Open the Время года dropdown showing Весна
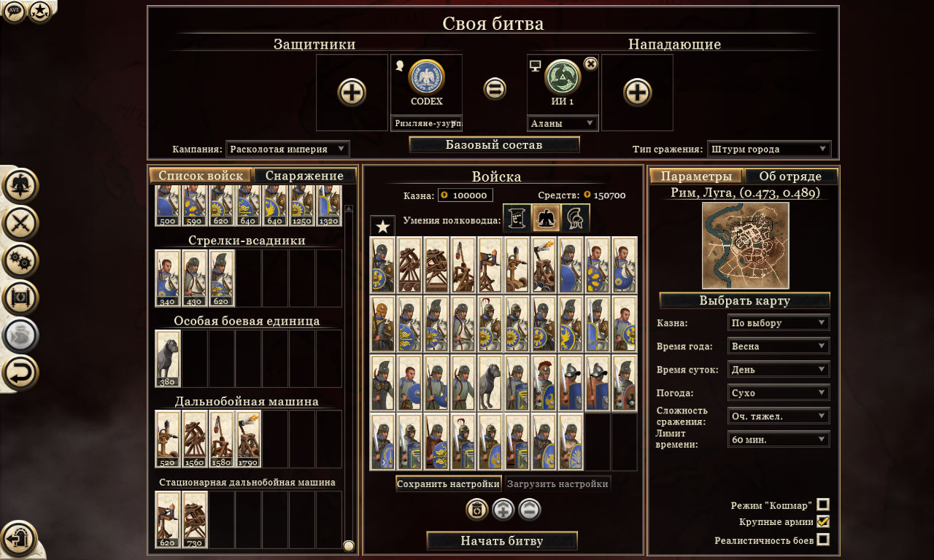Viewport: 934px width, 560px height. pyautogui.click(x=779, y=346)
